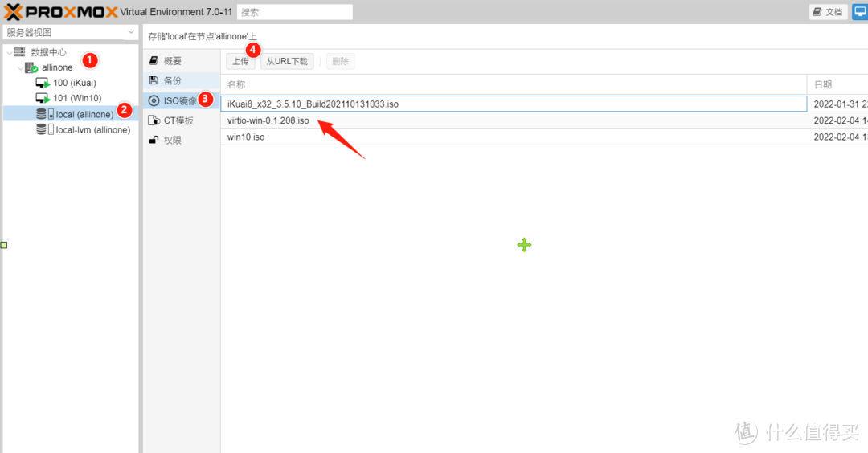Image resolution: width=868 pixels, height=453 pixels.
Task: Click the 从URL下载 button
Action: [287, 61]
